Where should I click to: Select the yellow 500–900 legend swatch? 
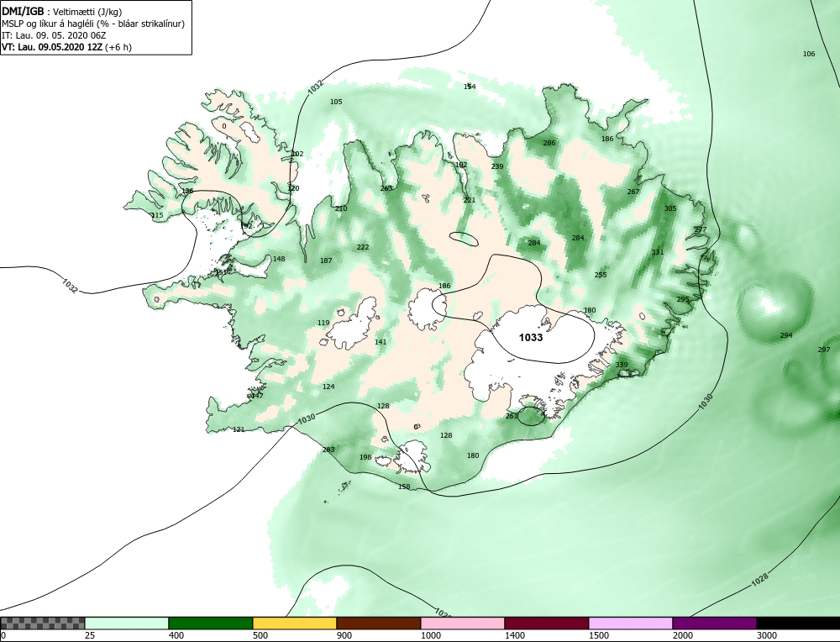click(295, 623)
